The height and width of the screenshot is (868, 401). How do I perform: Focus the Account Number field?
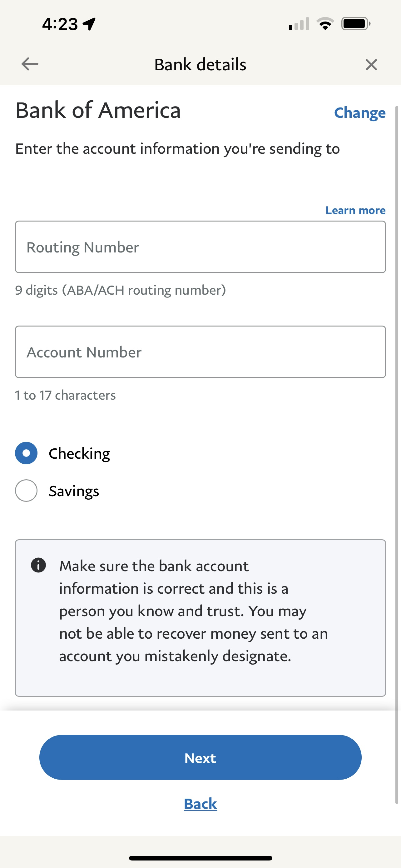click(200, 352)
